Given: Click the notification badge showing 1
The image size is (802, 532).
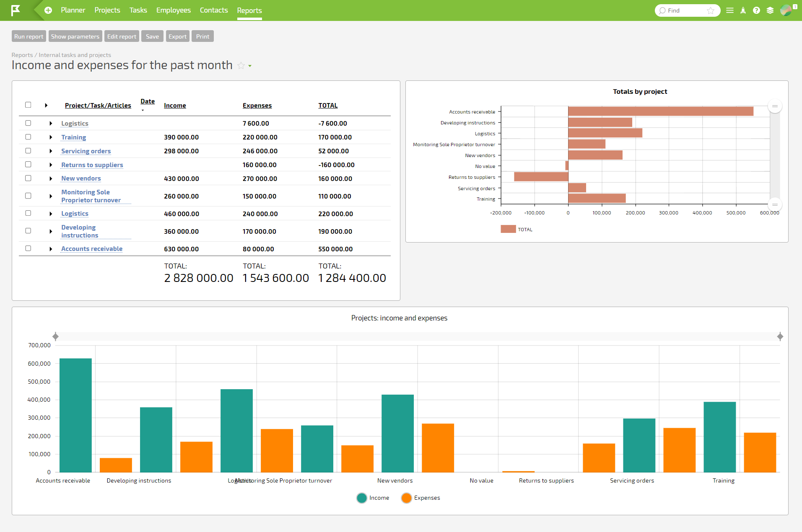Looking at the screenshot, I should (x=795, y=7).
